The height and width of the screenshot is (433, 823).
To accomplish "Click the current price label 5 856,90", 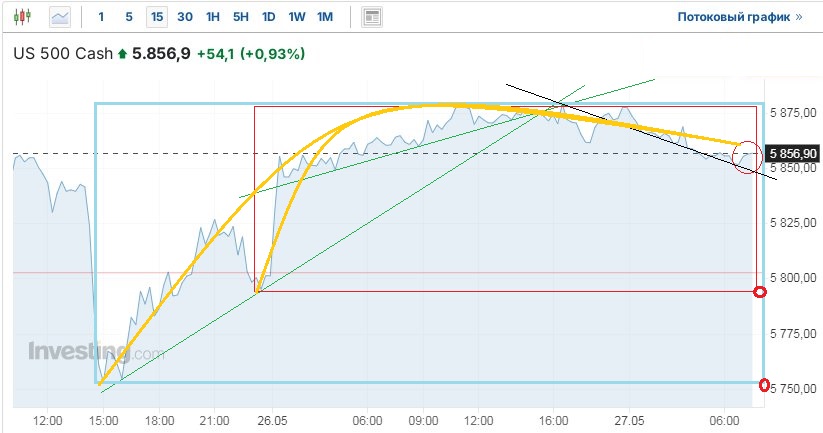I will click(x=791, y=153).
